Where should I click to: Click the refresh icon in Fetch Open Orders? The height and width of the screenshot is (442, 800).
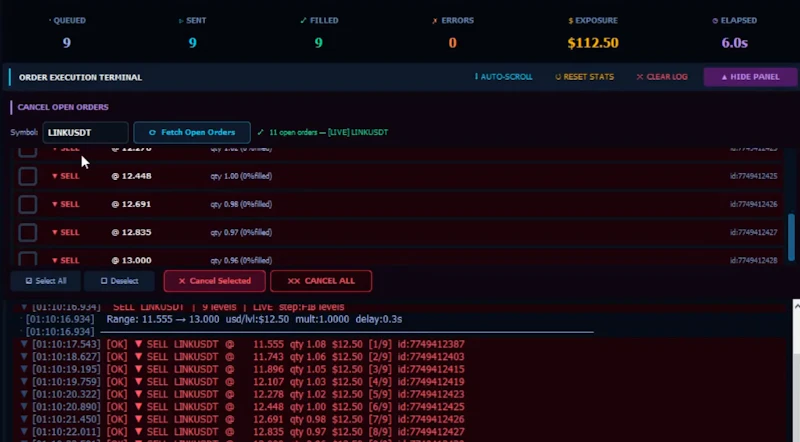[152, 133]
